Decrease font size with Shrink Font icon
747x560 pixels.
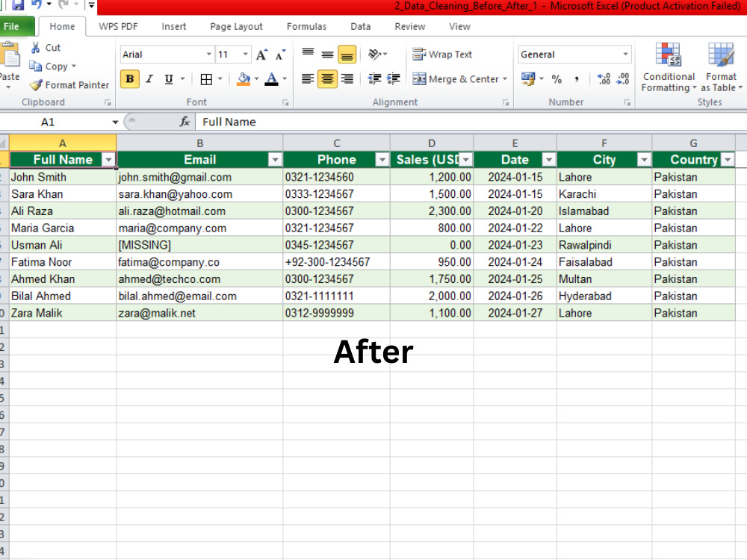(281, 55)
